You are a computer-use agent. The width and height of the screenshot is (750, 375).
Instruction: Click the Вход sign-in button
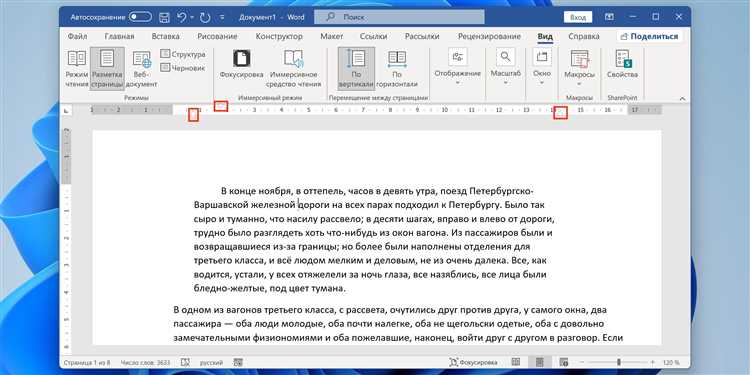pyautogui.click(x=578, y=17)
